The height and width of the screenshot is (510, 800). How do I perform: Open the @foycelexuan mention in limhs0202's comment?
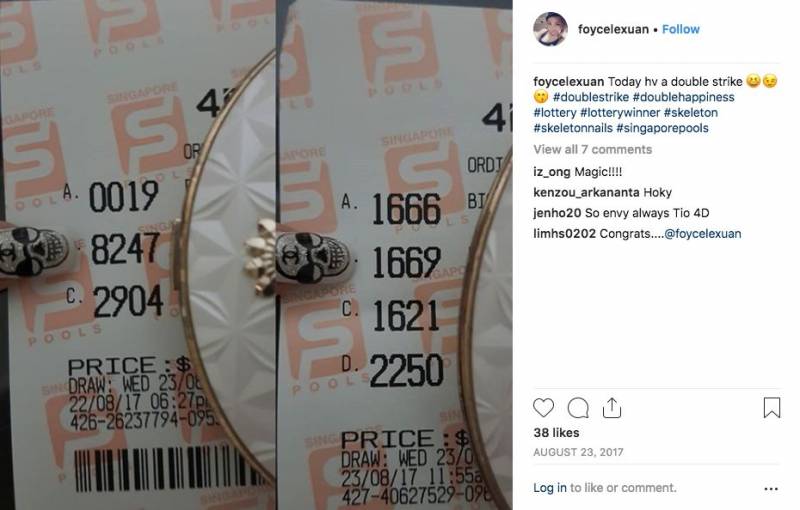pyautogui.click(x=703, y=234)
